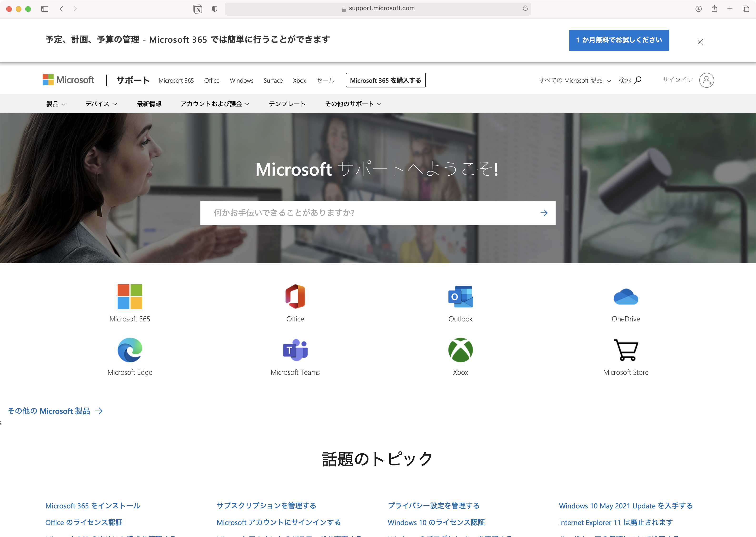Go forward in Safari
The height and width of the screenshot is (537, 756).
pos(75,9)
